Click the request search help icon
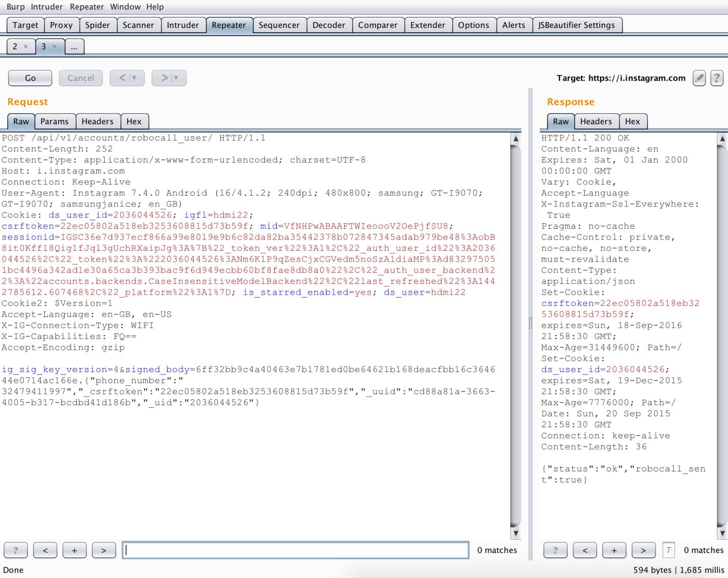 [x=16, y=550]
